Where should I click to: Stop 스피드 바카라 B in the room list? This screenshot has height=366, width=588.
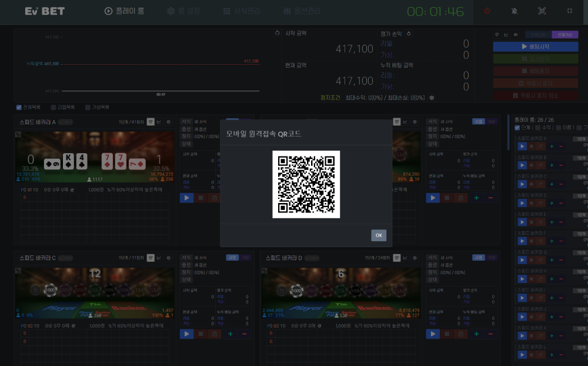[532, 165]
